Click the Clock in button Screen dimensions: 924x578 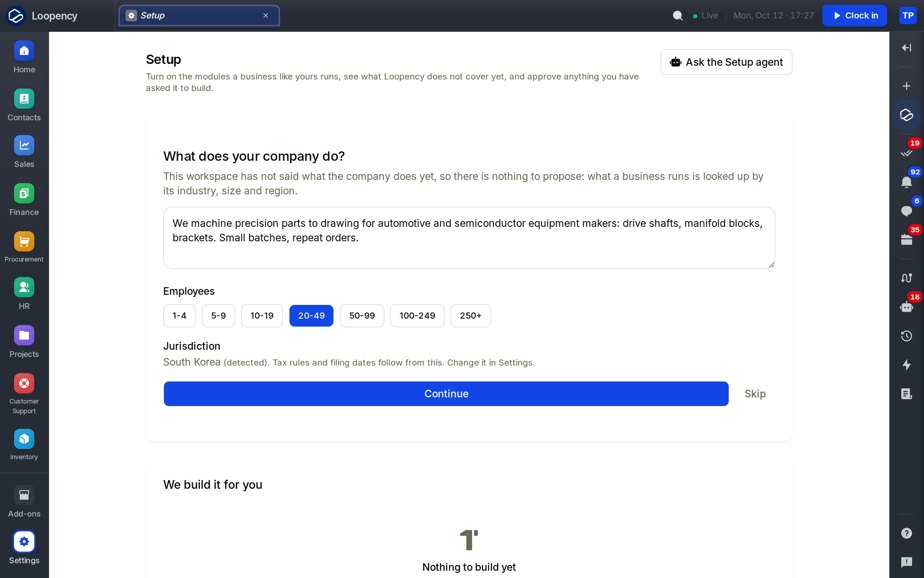tap(854, 16)
